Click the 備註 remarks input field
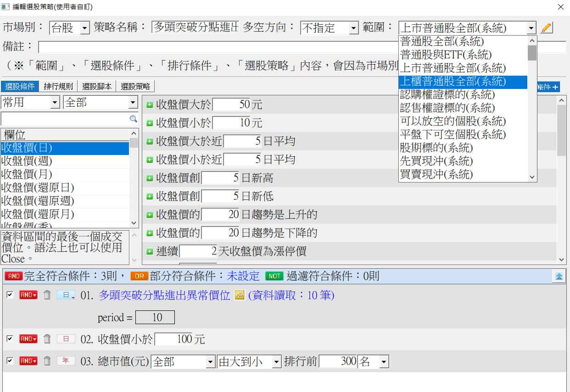 point(216,47)
